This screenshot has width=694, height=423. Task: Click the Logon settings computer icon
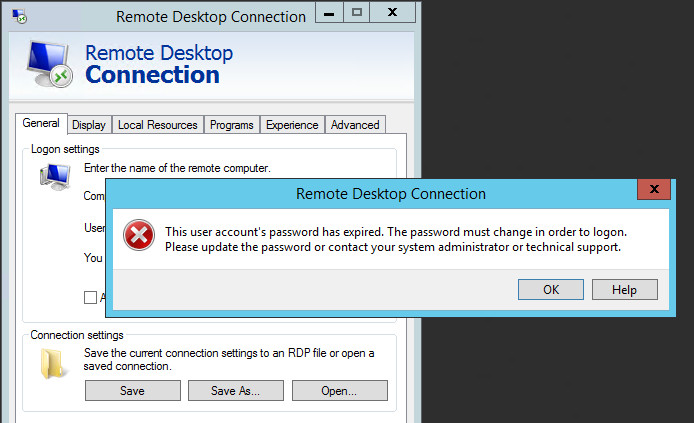click(53, 178)
